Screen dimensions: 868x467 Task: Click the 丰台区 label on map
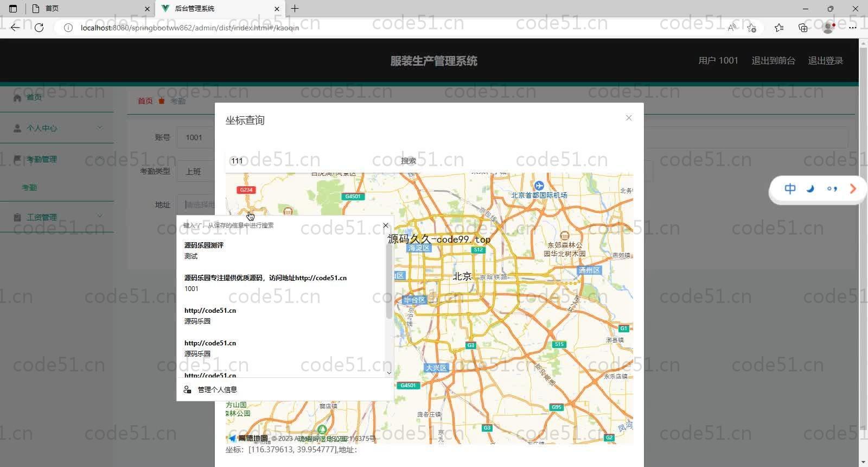click(414, 300)
